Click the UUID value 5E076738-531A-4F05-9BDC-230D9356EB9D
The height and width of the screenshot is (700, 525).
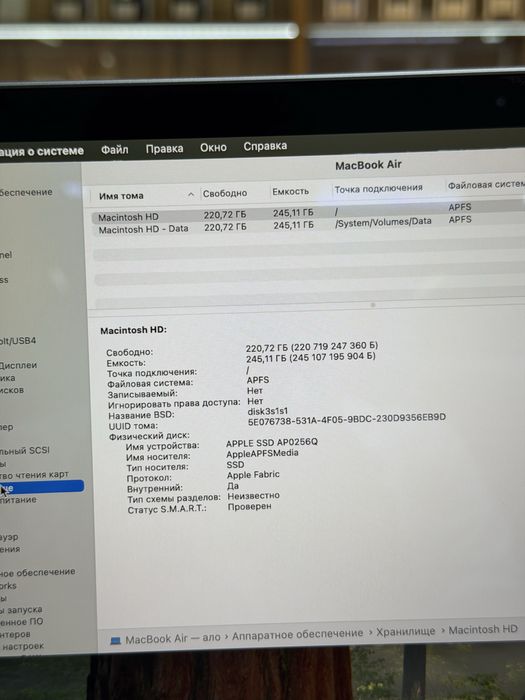coord(346,419)
